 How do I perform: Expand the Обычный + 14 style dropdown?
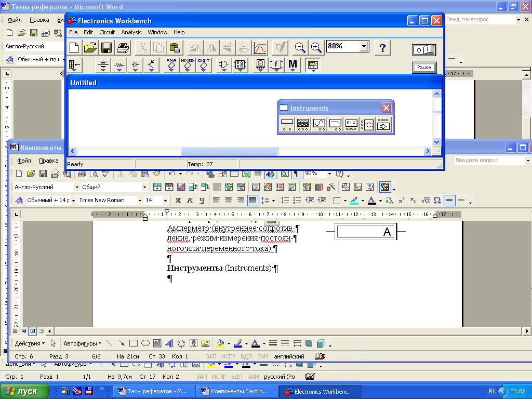73,200
